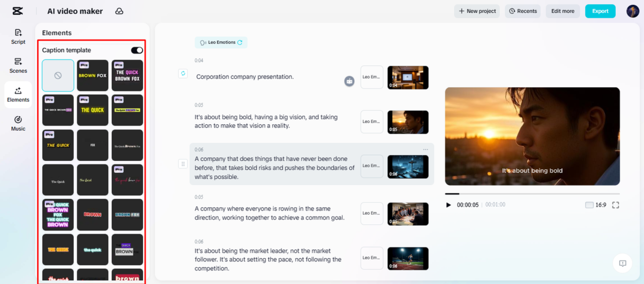Choose the yellow BROWN FOX Pro caption template
644x284 pixels.
point(93,75)
